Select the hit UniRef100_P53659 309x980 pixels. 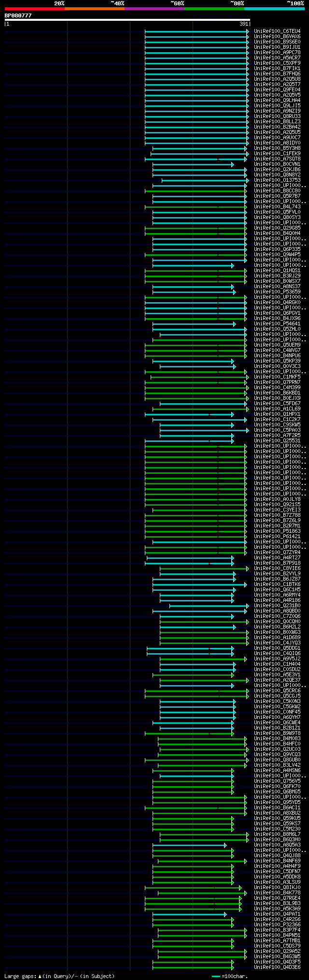coord(277,292)
